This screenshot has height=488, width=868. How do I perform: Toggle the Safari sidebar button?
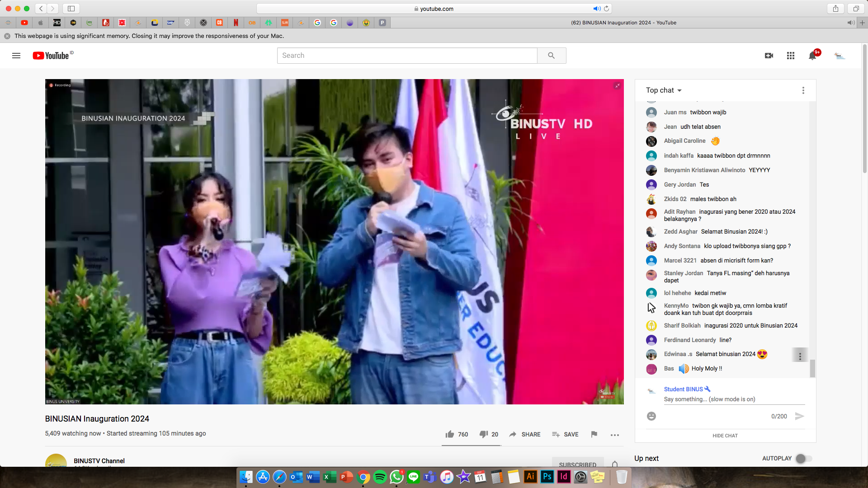click(71, 9)
